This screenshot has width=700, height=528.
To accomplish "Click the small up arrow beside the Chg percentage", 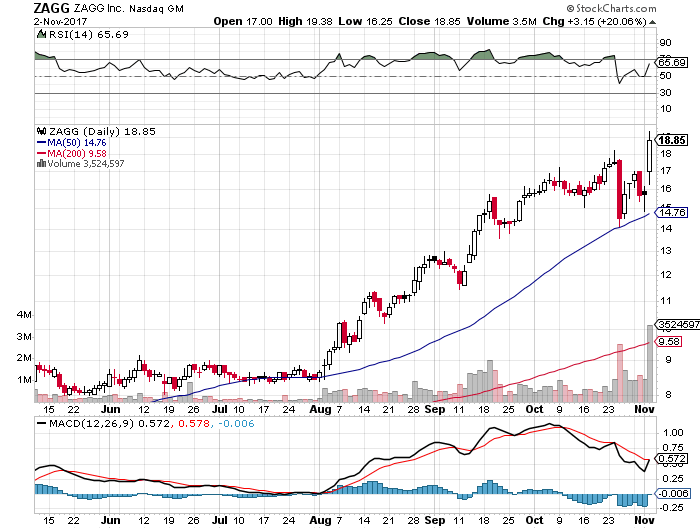I will (x=653, y=22).
